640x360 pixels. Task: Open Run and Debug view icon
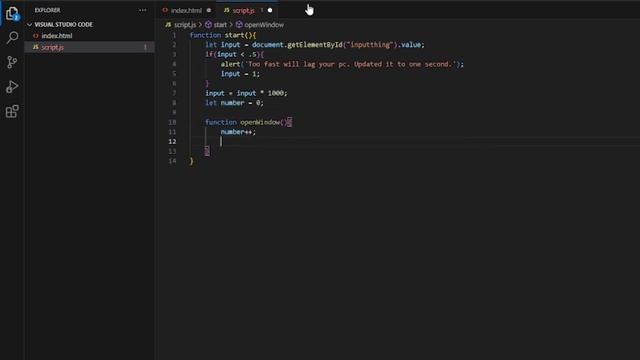pyautogui.click(x=12, y=87)
